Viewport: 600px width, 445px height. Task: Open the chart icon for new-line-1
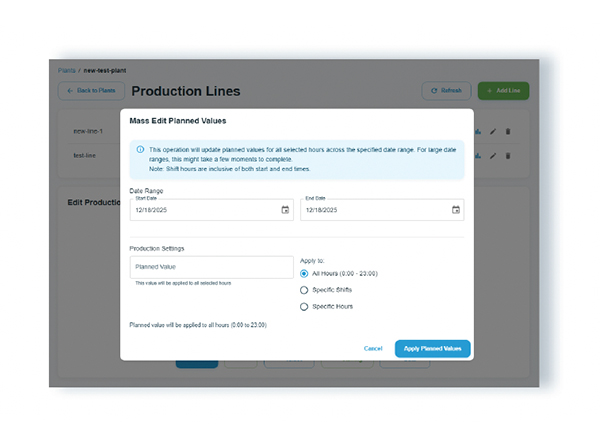click(479, 131)
